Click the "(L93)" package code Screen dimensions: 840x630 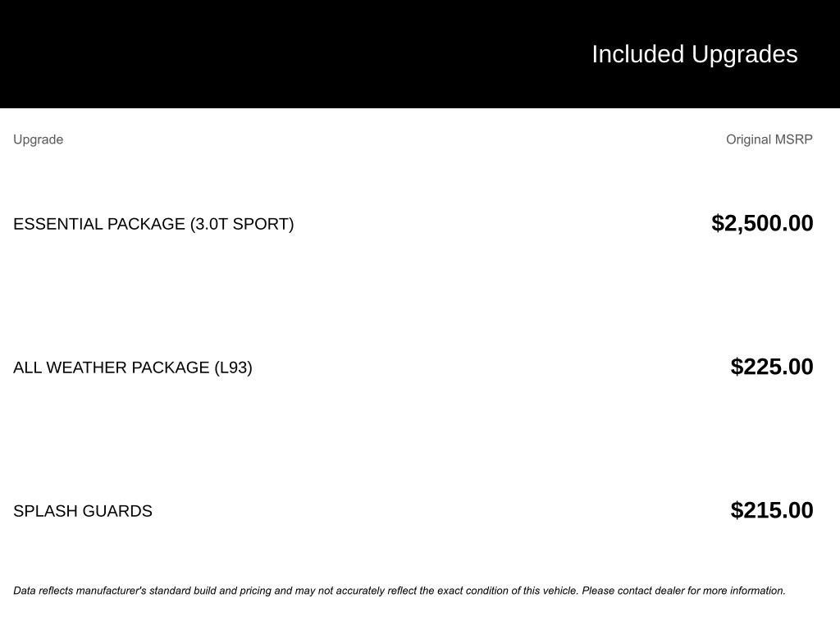pos(233,367)
